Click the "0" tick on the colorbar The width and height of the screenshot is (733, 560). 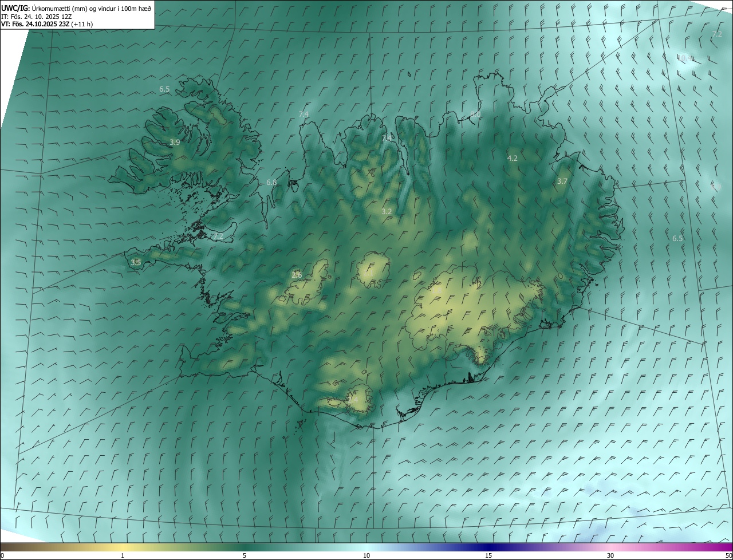(x=2, y=555)
